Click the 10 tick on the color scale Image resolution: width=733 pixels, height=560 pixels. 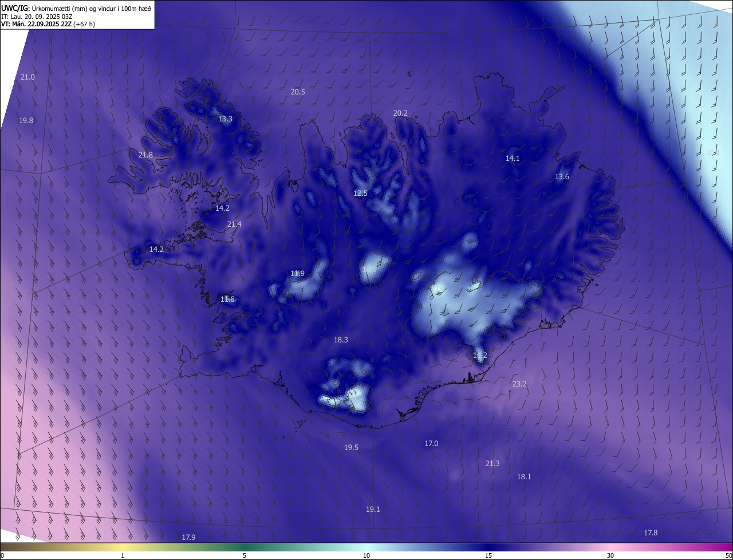366,555
